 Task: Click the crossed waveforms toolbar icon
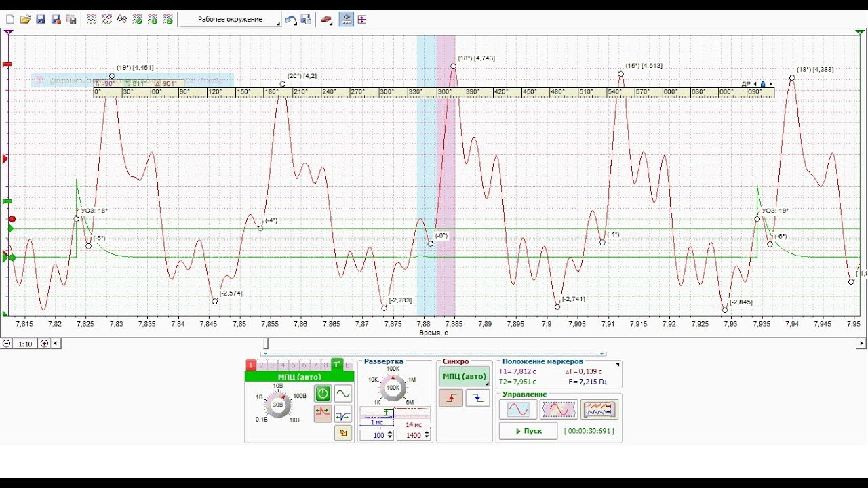click(106, 20)
